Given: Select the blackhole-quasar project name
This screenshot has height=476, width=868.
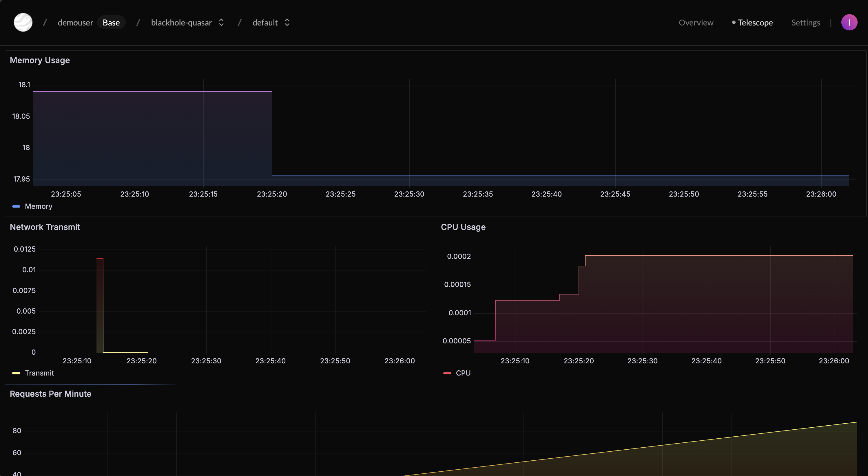Looking at the screenshot, I should coord(181,23).
